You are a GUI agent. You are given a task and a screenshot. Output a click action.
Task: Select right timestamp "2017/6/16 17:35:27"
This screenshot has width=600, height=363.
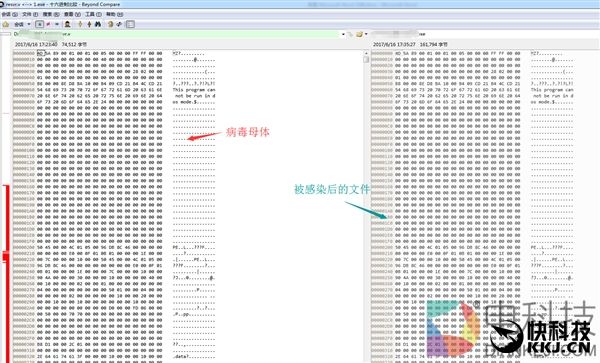[394, 45]
